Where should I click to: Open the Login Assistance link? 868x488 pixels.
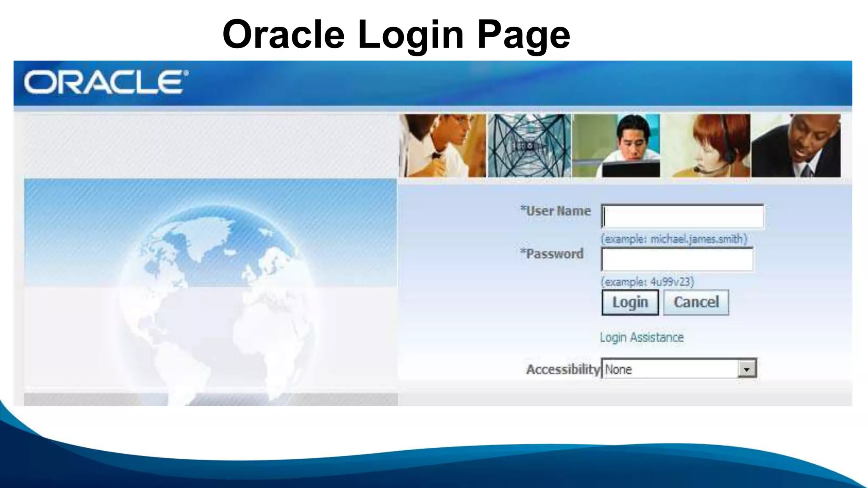click(642, 338)
